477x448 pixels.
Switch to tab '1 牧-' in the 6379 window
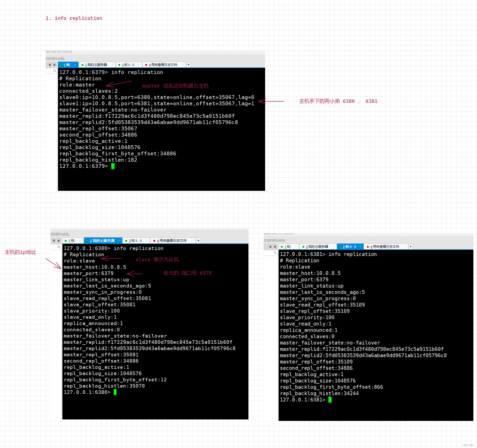[x=68, y=65]
